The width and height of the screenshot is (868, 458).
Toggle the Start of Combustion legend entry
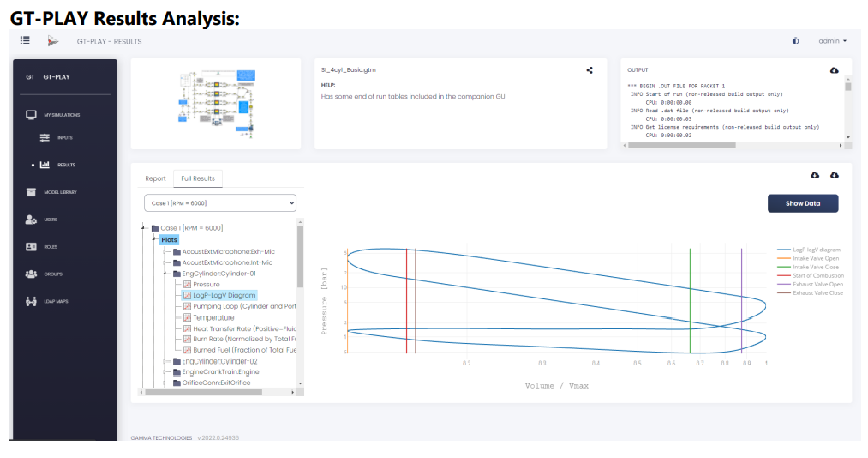click(811, 276)
